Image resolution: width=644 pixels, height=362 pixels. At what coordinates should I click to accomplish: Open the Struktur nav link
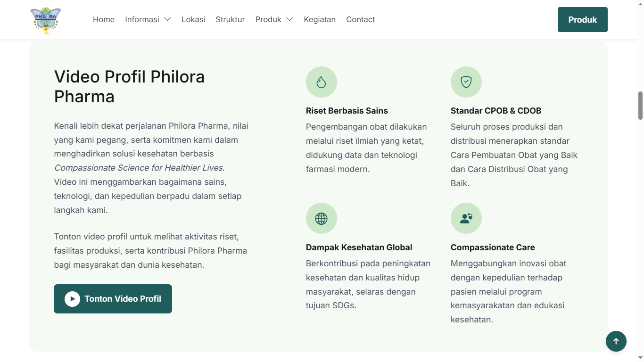pyautogui.click(x=230, y=19)
